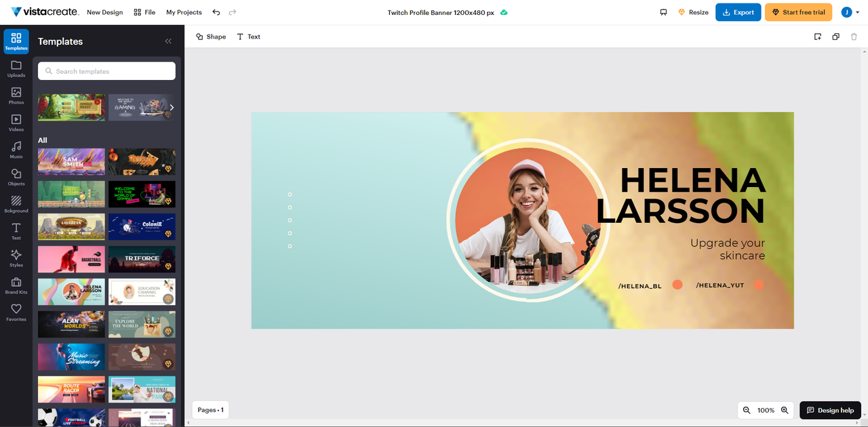Select the /HELENA_YUT text on canvas

click(719, 285)
